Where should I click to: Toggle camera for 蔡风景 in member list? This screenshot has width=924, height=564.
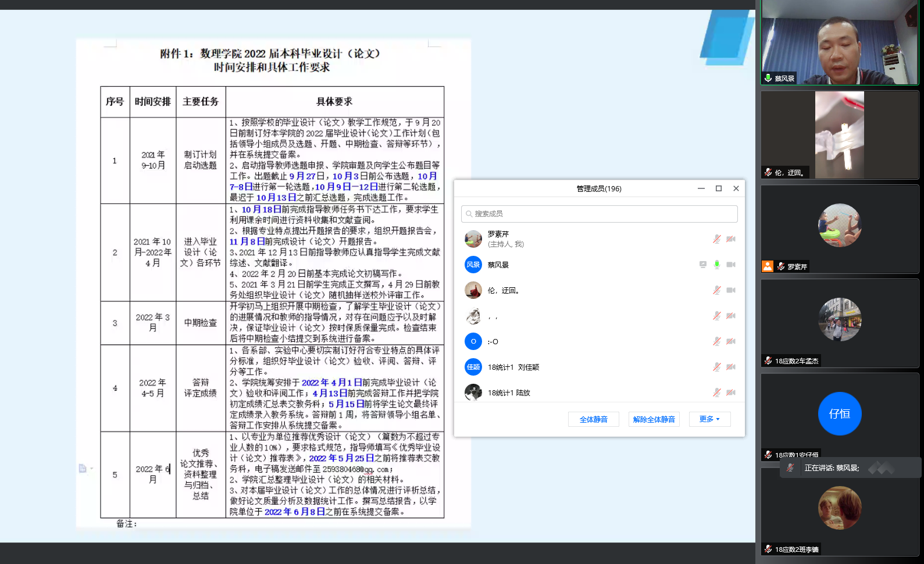(731, 265)
